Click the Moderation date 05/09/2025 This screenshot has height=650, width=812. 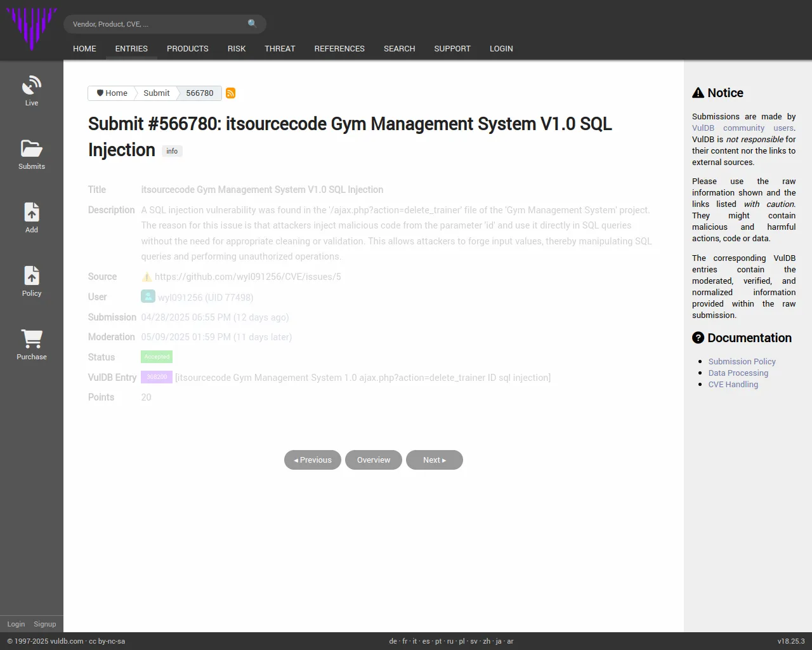pyautogui.click(x=216, y=337)
